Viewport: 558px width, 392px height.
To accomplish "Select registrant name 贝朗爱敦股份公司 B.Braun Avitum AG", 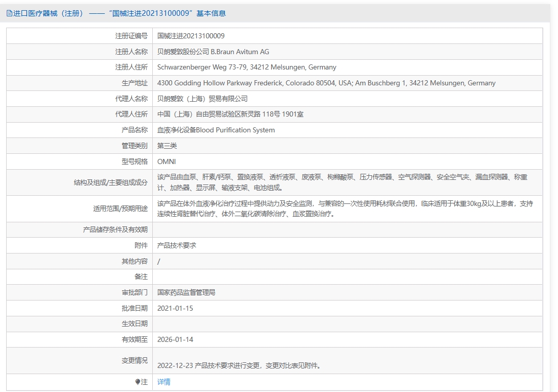I will click(213, 52).
